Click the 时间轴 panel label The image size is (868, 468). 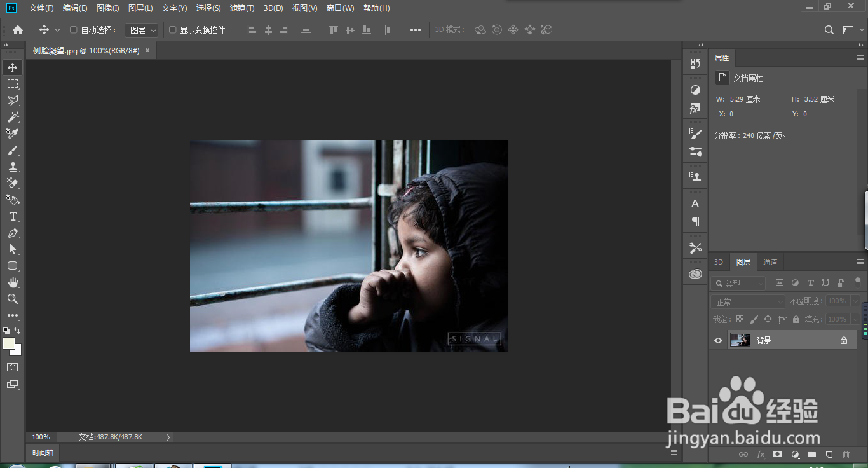(43, 453)
